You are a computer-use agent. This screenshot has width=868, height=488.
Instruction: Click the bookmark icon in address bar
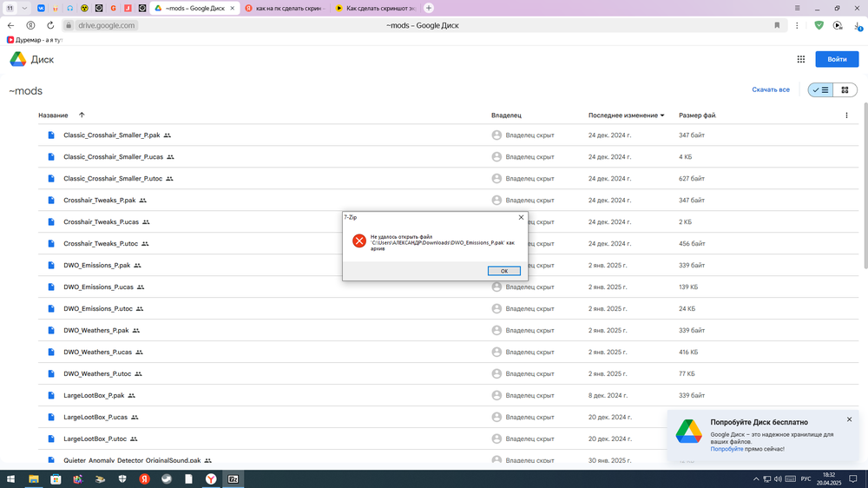[x=777, y=25]
